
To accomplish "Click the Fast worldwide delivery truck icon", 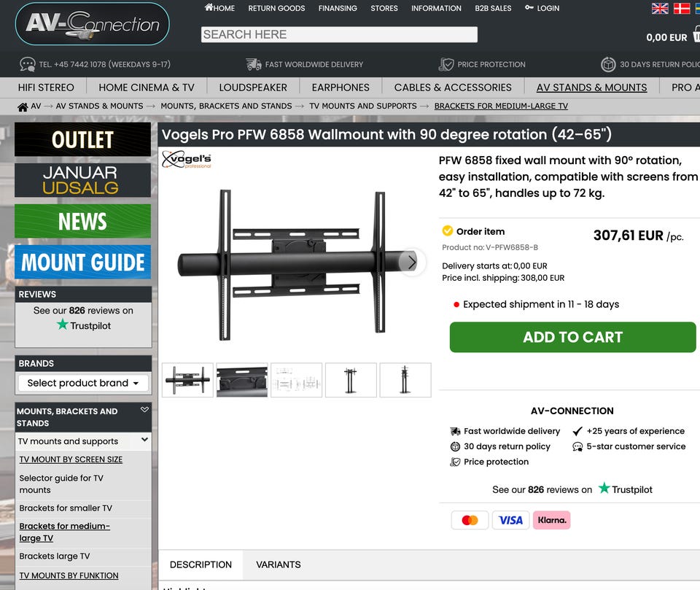I will click(455, 431).
